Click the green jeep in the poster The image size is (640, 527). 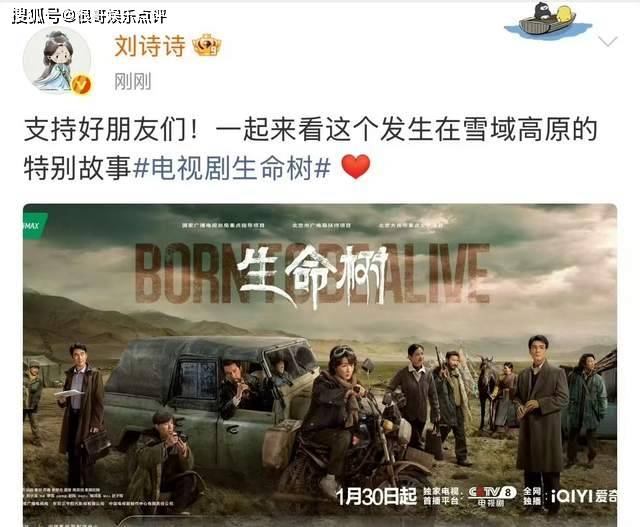click(208, 402)
